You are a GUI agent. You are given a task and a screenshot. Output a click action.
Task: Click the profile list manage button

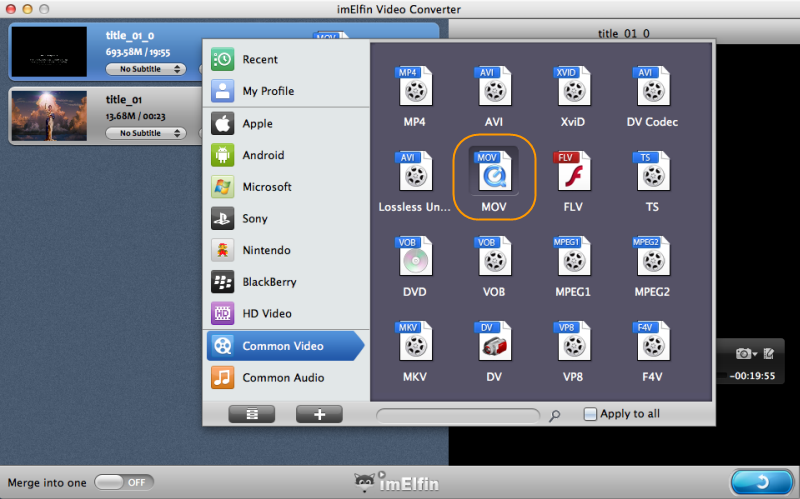[252, 414]
